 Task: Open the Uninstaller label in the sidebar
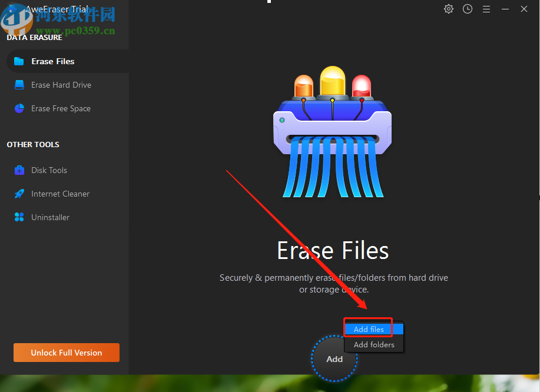pos(50,217)
